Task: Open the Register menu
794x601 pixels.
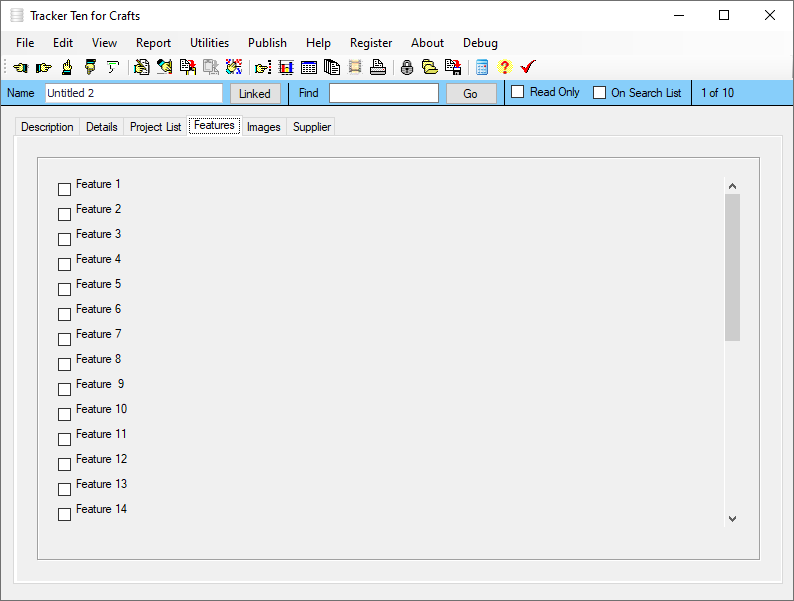Action: (371, 43)
